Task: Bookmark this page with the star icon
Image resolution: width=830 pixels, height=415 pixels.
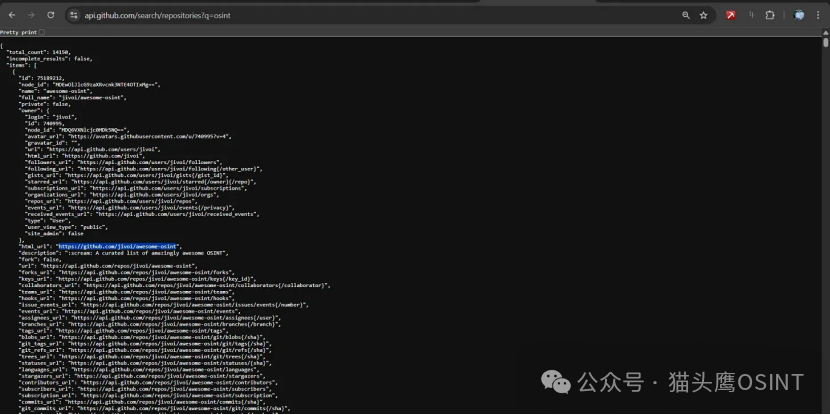Action: tap(703, 15)
